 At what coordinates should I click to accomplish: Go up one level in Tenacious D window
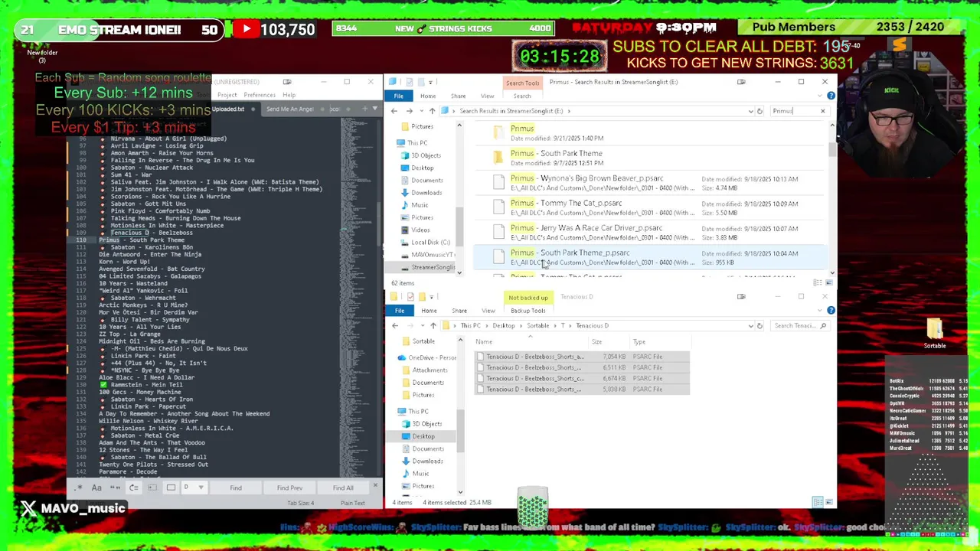point(433,326)
